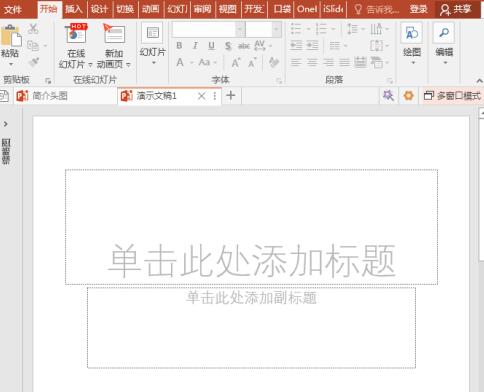484x392 pixels.
Task: Click the subtitle placeholder 单击此处添加副标题
Action: (x=251, y=328)
